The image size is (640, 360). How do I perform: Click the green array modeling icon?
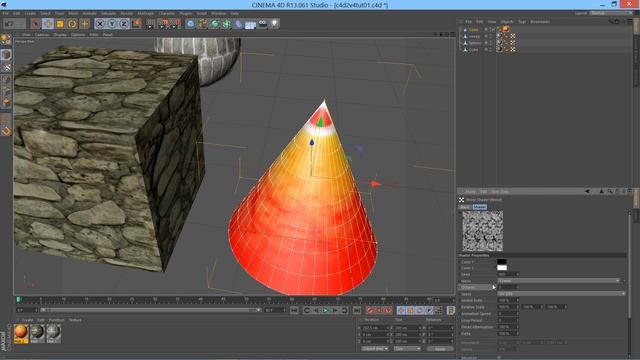pos(227,24)
